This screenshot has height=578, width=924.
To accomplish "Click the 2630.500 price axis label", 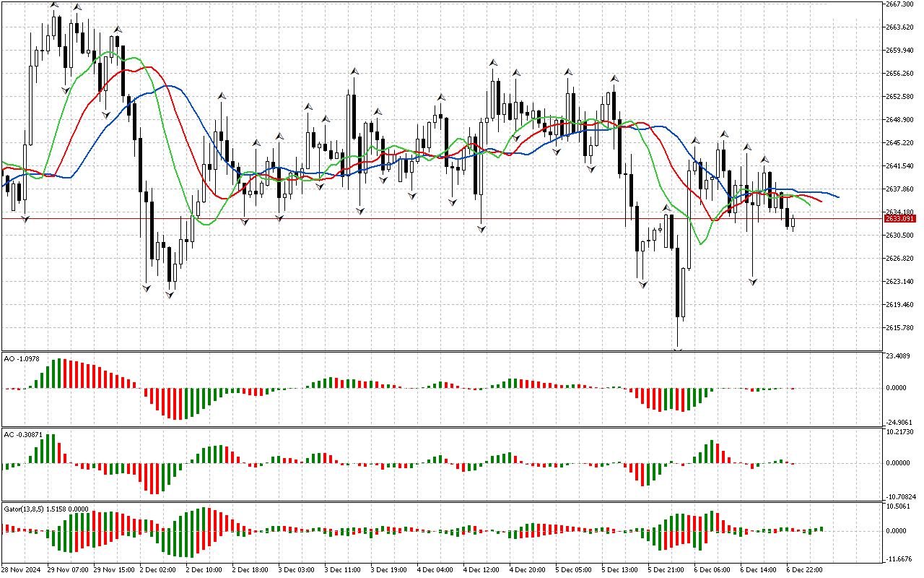I will click(900, 236).
